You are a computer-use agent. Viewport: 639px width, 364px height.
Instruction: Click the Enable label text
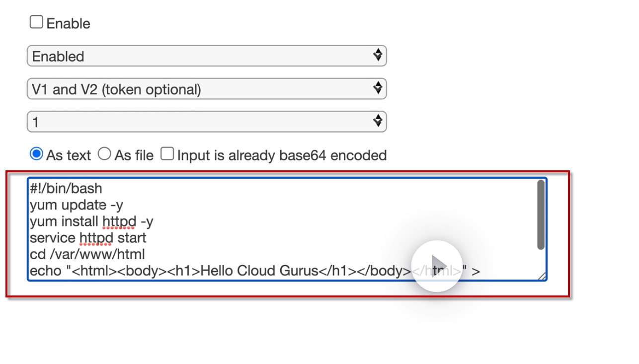(68, 24)
